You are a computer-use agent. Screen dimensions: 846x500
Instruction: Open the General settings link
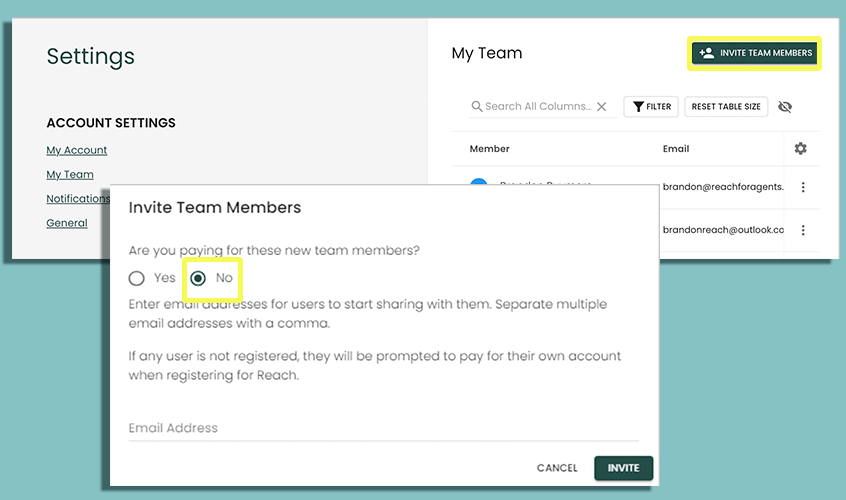coord(67,223)
